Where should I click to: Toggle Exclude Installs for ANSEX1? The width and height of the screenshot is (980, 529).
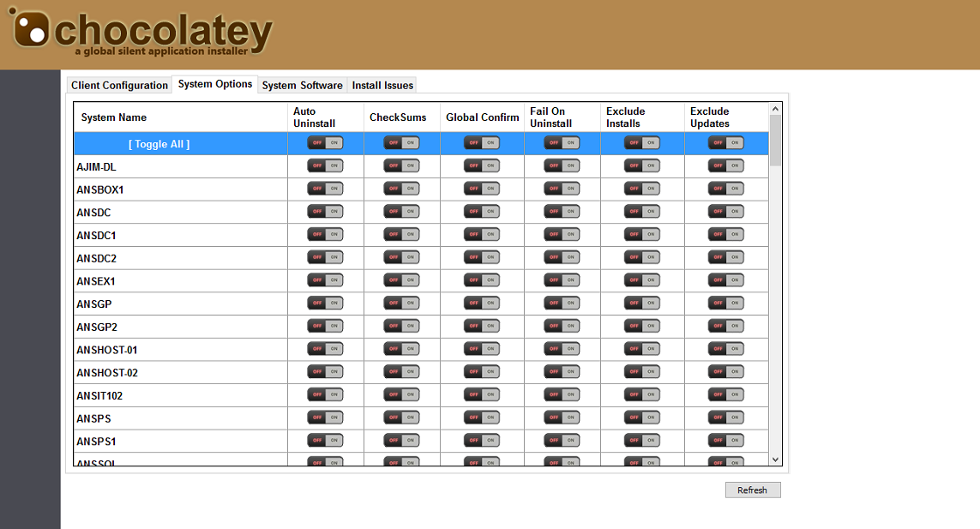[642, 280]
